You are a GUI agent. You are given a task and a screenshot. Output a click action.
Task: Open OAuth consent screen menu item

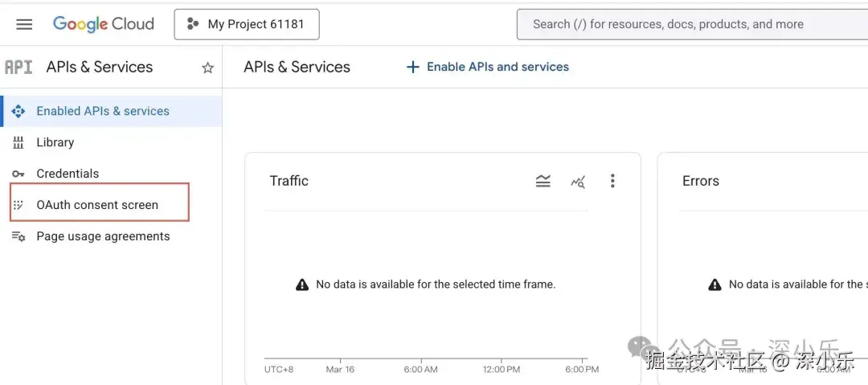[x=97, y=205]
